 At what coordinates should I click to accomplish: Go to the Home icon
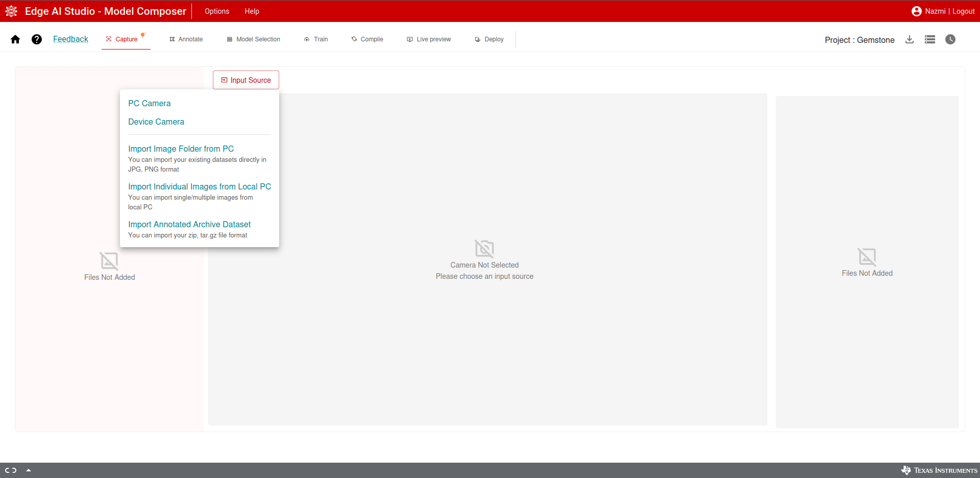[x=15, y=39]
